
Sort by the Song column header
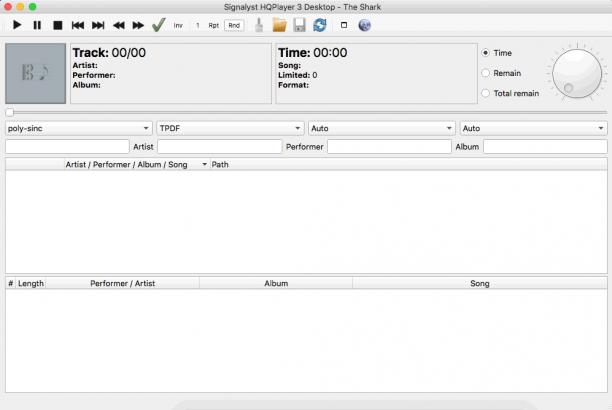[480, 283]
